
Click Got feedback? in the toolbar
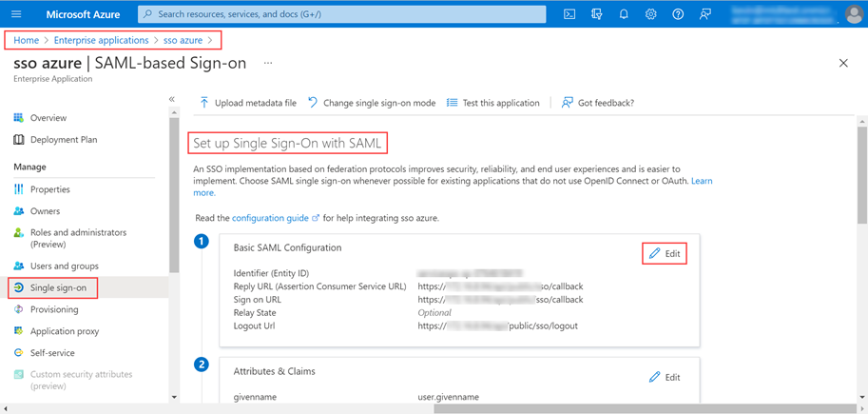(x=598, y=103)
